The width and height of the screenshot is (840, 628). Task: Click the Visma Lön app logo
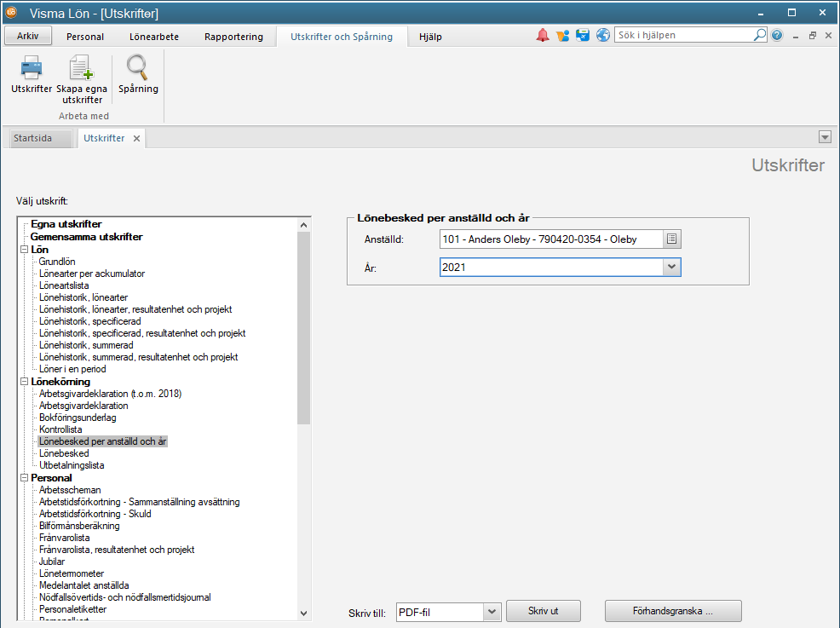(11, 12)
